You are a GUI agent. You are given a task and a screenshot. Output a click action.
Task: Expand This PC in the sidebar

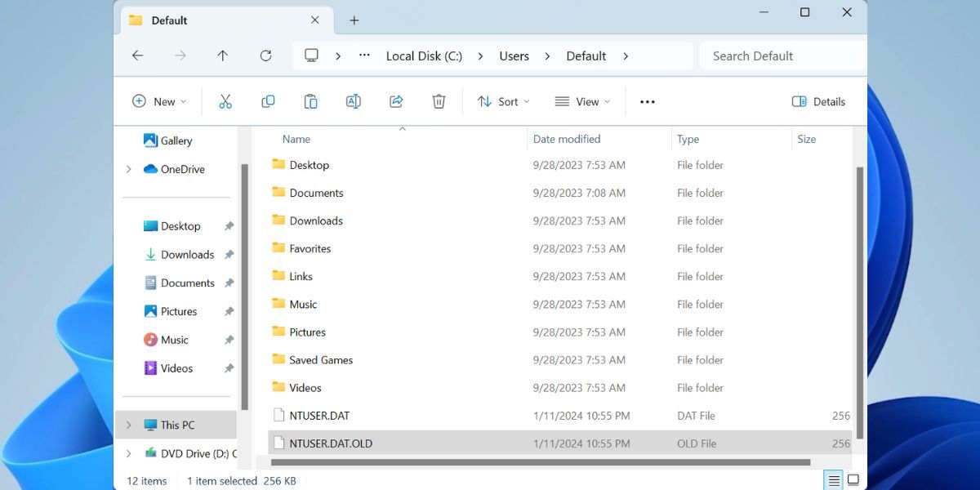tap(128, 425)
